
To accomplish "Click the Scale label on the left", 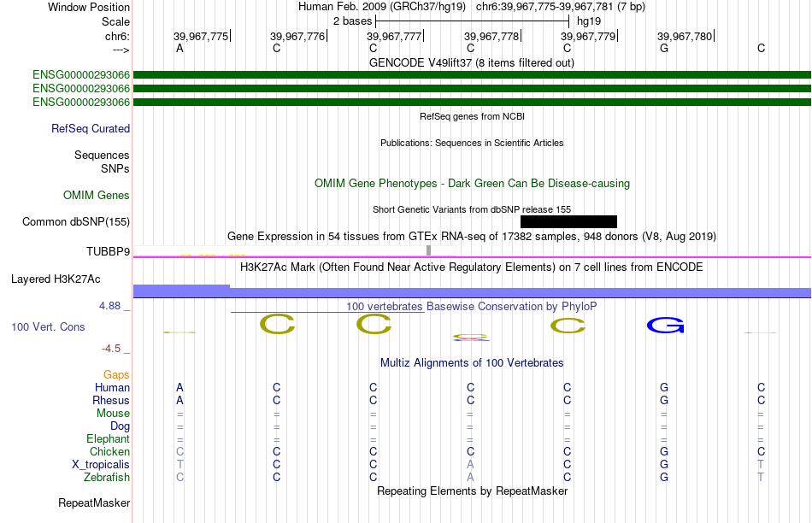I will coord(115,21).
